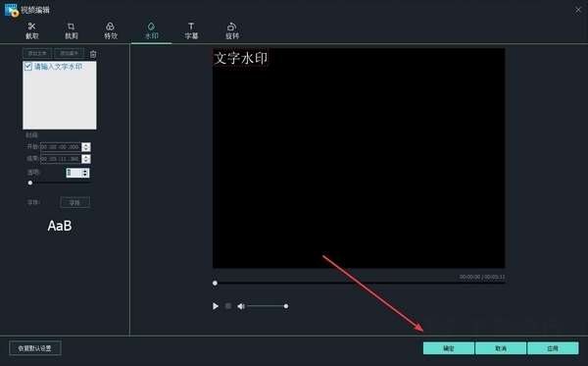This screenshot has width=588, height=366.
Task: Adjust the 透明 transparency stepper arrows
Action: (85, 173)
